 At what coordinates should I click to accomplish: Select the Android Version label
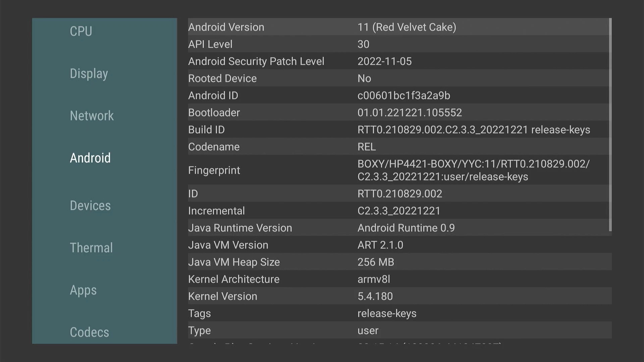click(x=226, y=27)
